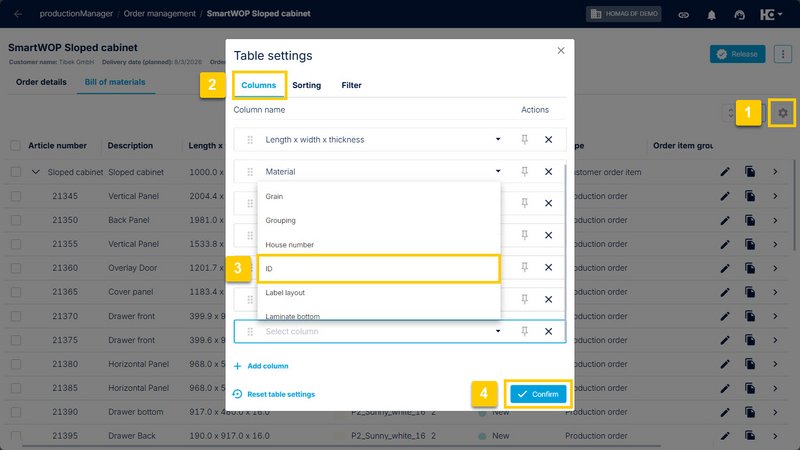Open the Order details tab
Image resolution: width=800 pixels, height=450 pixels.
(x=41, y=82)
